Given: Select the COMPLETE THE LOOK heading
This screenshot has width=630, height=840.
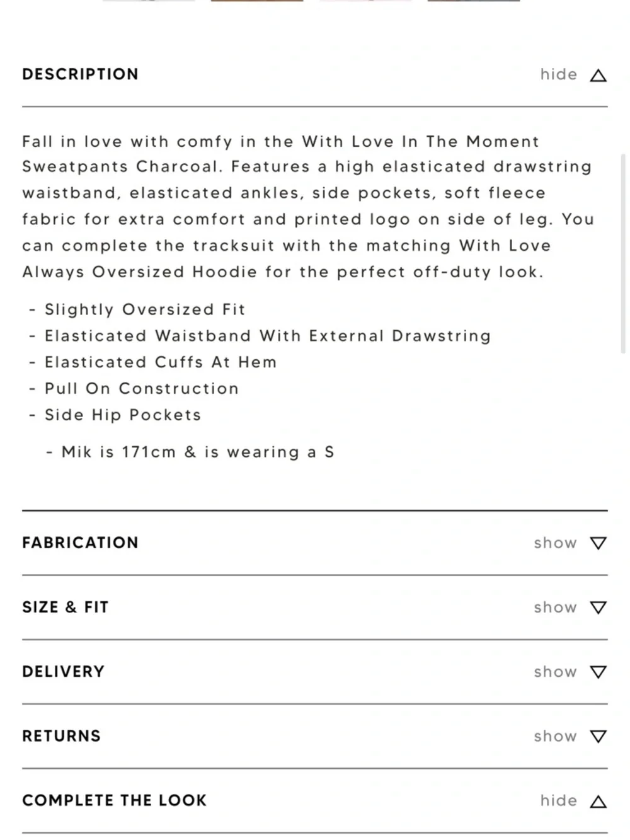Looking at the screenshot, I should pos(114,800).
